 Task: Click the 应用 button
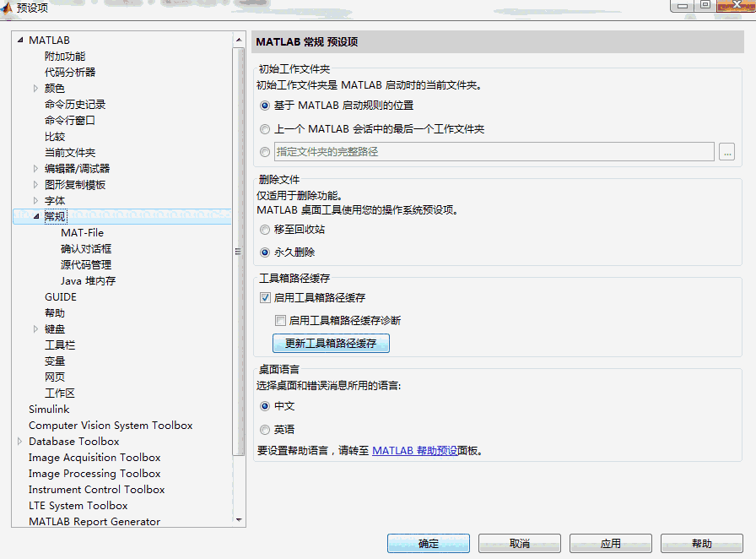610,543
